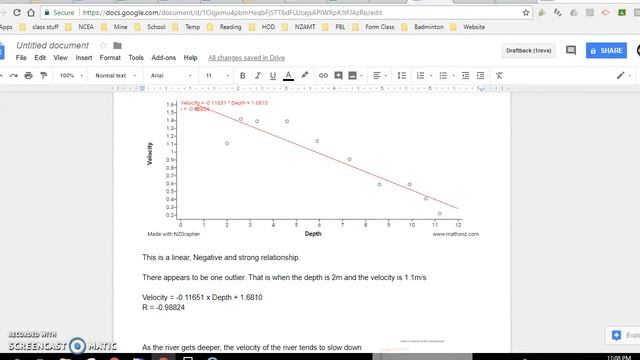The width and height of the screenshot is (640, 360).
Task: Open the Normal text style dropdown
Action: 115,76
